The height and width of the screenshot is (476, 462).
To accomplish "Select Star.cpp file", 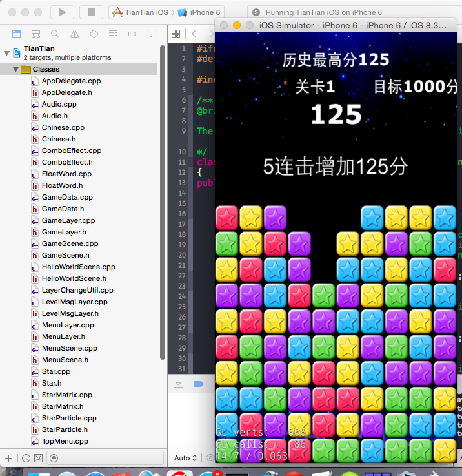I will [56, 371].
